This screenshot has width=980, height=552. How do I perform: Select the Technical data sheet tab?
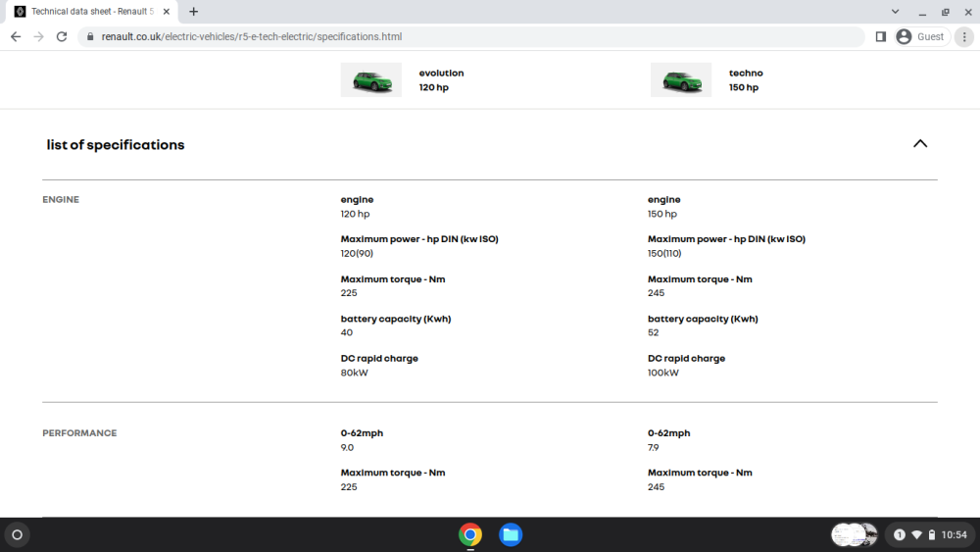coord(92,11)
